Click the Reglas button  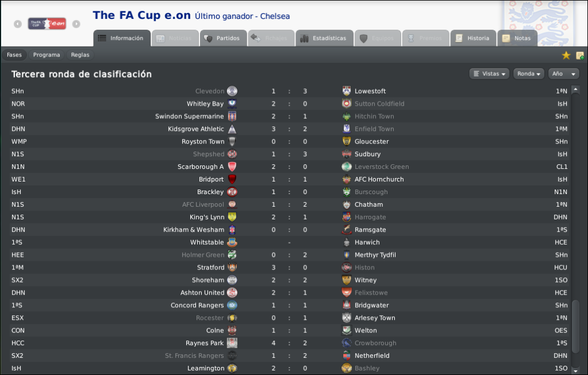[x=80, y=55]
